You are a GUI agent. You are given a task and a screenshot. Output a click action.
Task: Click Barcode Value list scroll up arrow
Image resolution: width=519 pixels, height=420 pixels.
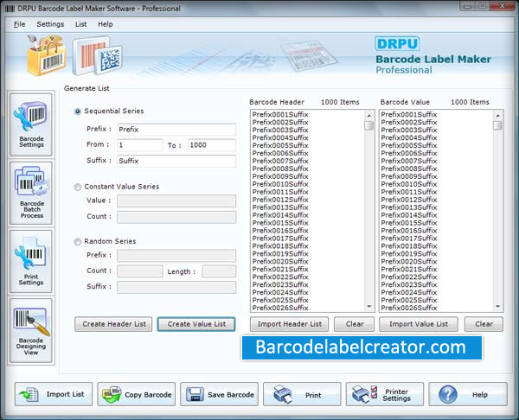click(x=497, y=116)
